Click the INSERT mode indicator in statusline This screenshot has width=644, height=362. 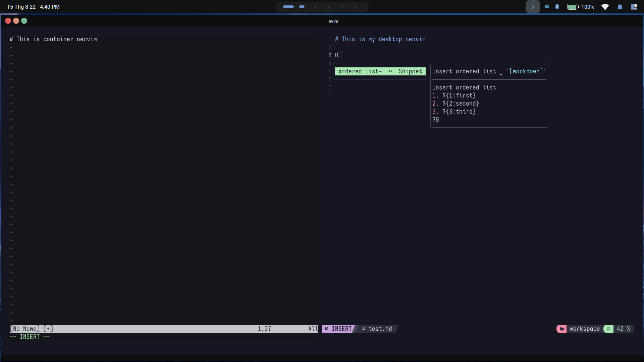(341, 329)
